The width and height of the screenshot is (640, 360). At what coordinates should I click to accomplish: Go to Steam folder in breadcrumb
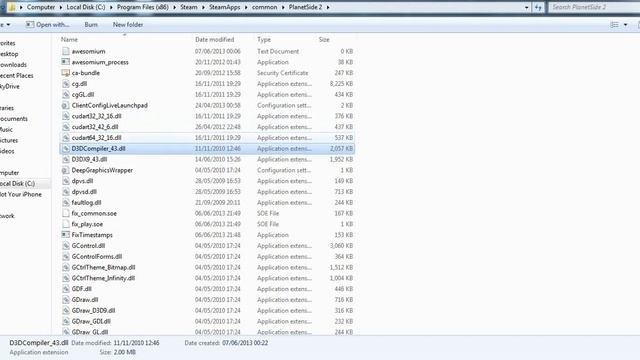point(189,7)
